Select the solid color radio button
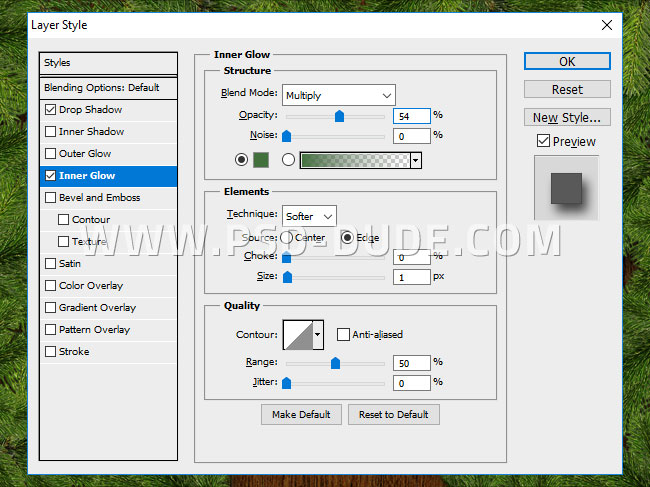650x487 pixels. (241, 160)
